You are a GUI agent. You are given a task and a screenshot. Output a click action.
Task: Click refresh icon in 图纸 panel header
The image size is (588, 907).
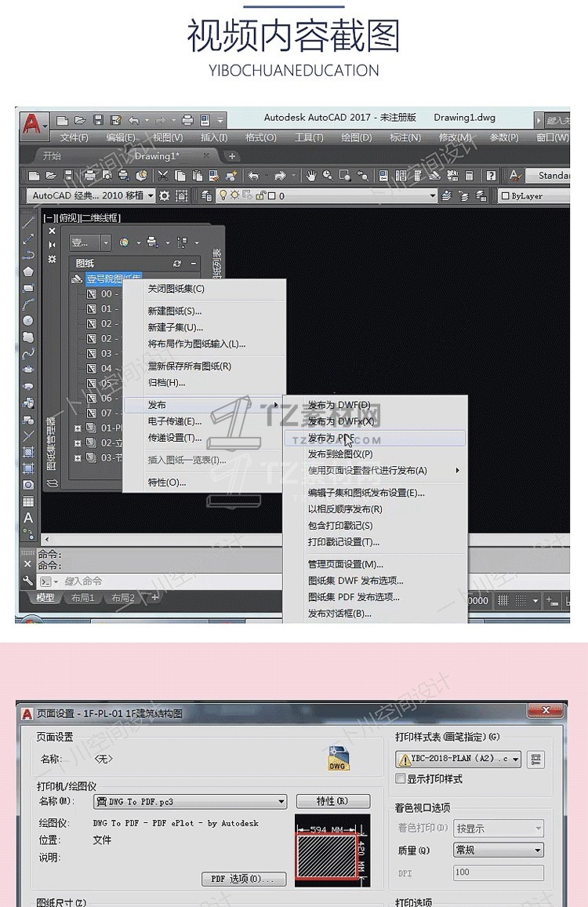tap(177, 263)
